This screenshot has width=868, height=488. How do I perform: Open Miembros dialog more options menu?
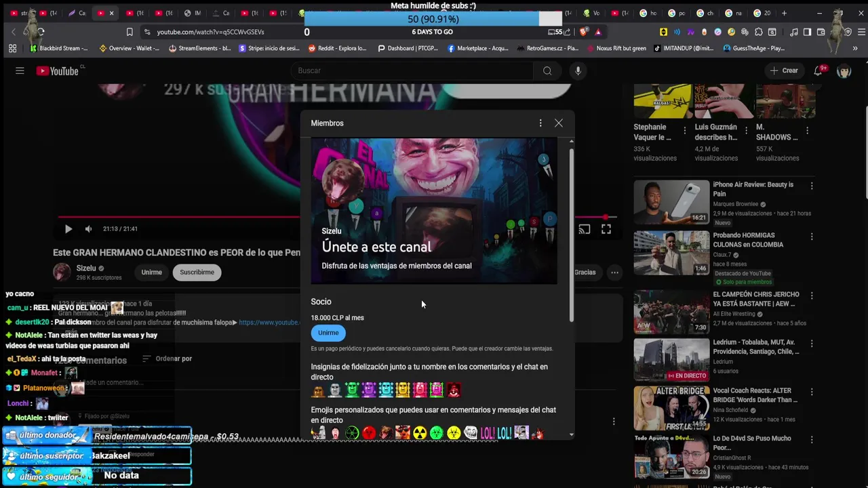[540, 123]
